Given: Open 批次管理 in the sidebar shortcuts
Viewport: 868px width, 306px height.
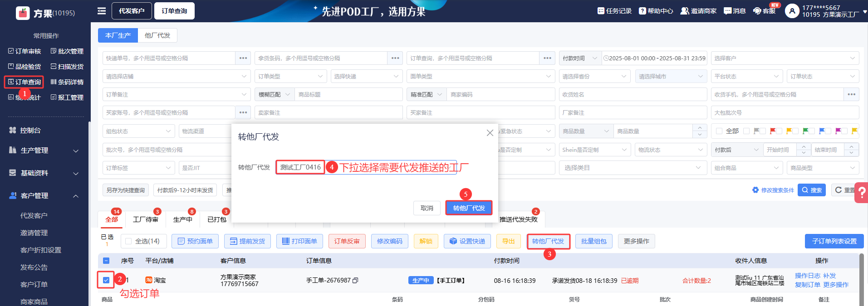Looking at the screenshot, I should tap(67, 51).
